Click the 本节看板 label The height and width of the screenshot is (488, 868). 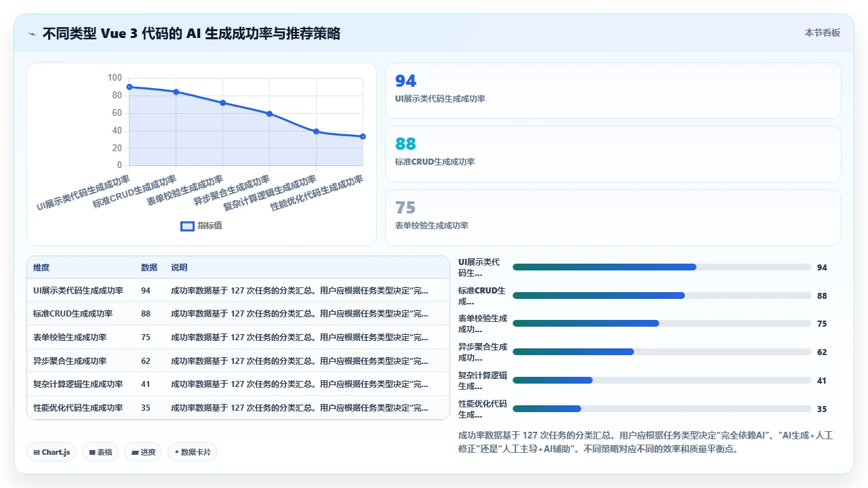823,33
